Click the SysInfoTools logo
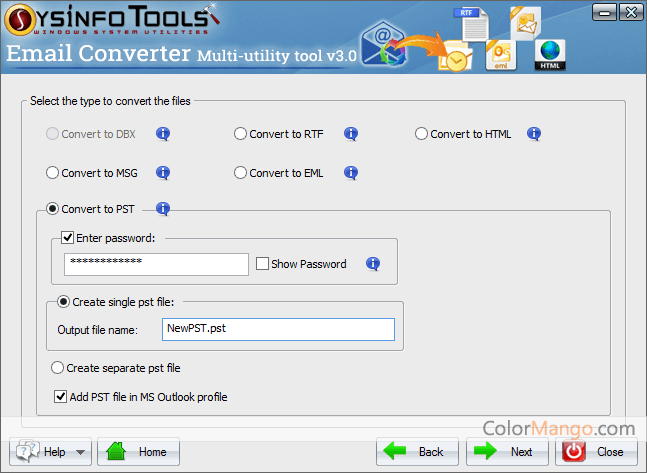The height and width of the screenshot is (473, 647). (111, 19)
